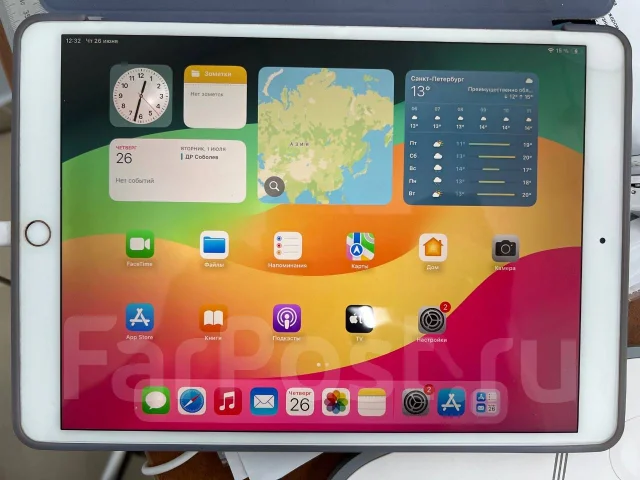
Task: Open App Store from the home screen grid
Action: 140,317
